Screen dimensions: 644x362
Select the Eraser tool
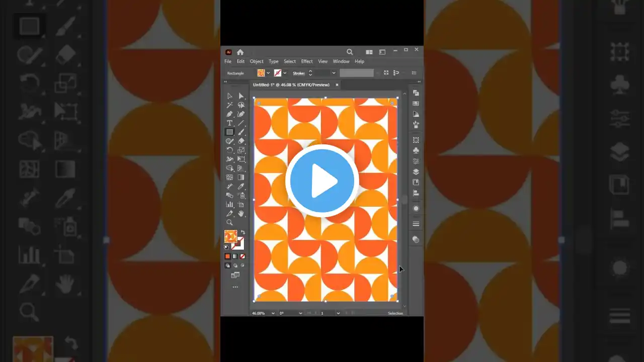tap(241, 141)
